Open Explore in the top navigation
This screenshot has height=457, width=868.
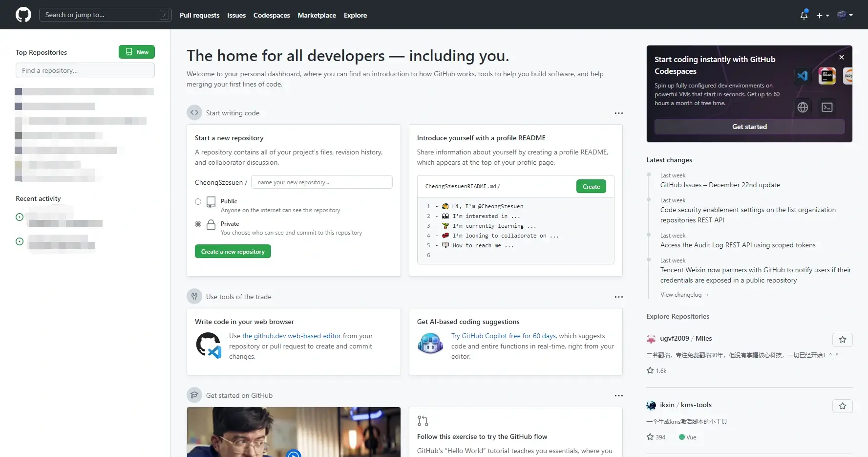pos(355,15)
